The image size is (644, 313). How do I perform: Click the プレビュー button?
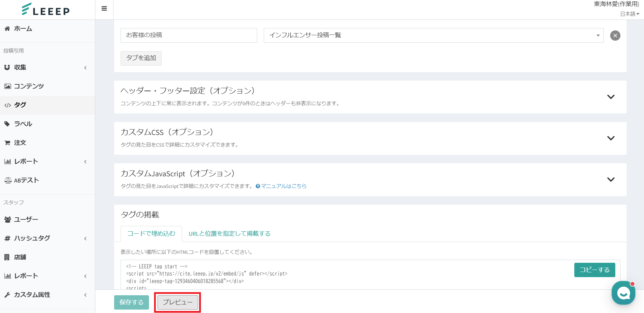point(178,302)
